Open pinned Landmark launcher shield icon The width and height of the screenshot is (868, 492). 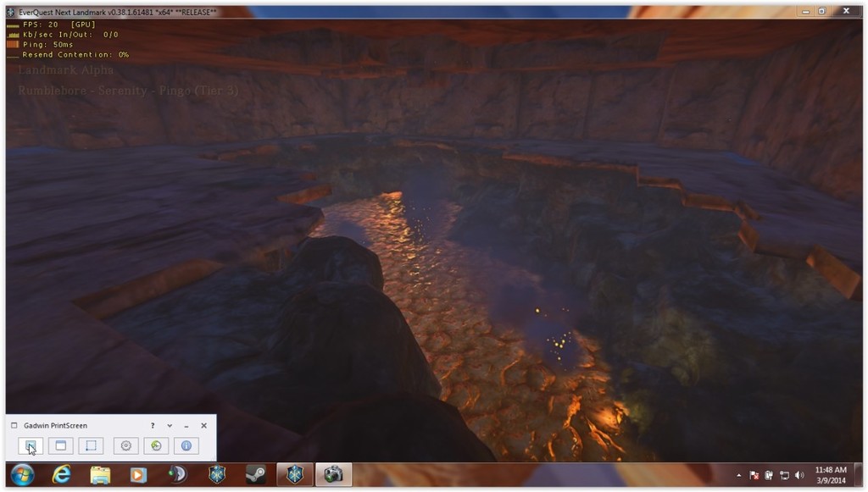[x=216, y=475]
